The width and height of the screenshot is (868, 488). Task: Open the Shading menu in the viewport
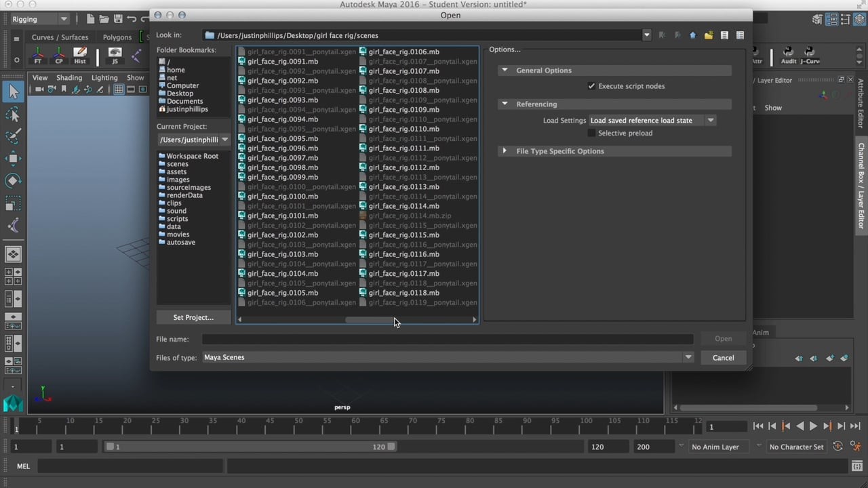[x=69, y=77]
